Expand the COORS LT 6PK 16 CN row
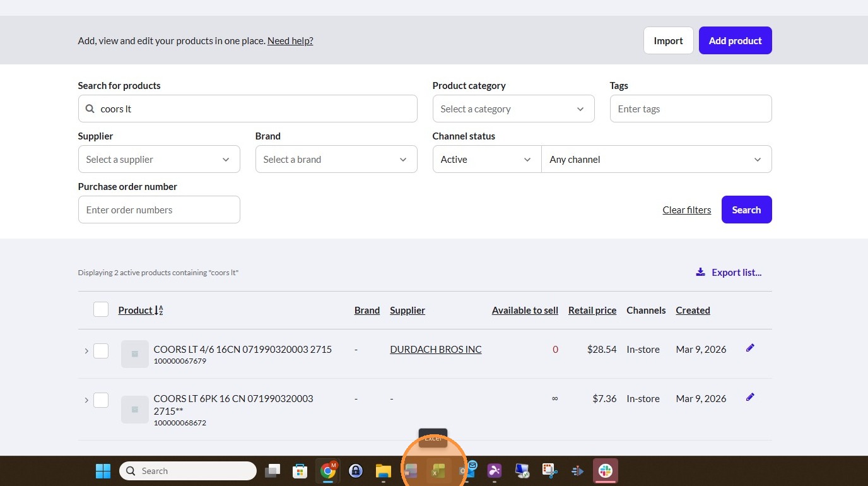The width and height of the screenshot is (868, 486). (x=86, y=400)
